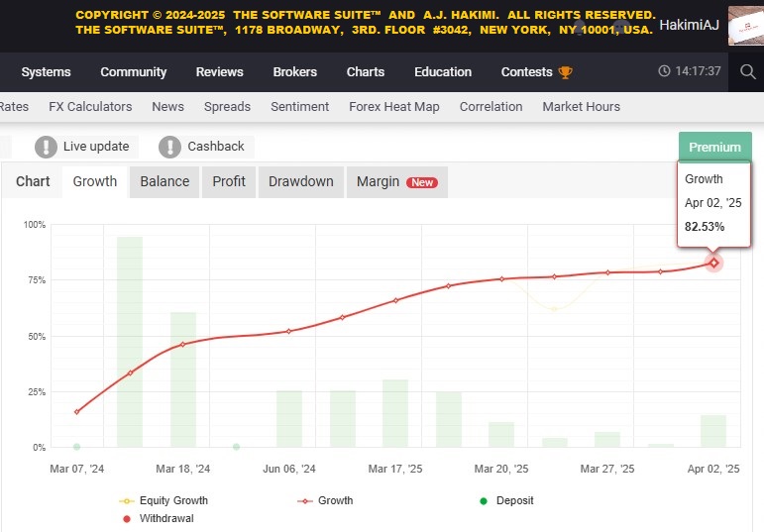Open the Education menu
The height and width of the screenshot is (532, 764).
click(x=443, y=72)
